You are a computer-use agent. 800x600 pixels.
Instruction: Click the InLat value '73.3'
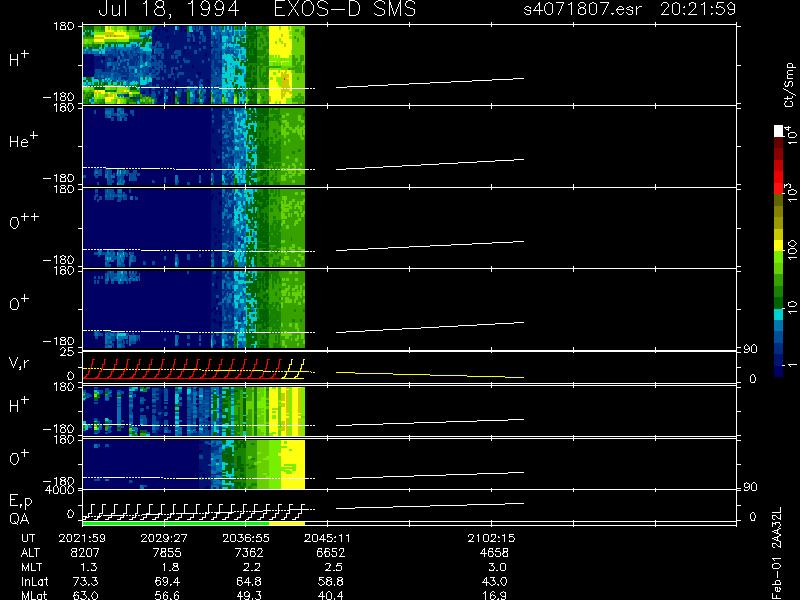pyautogui.click(x=85, y=582)
